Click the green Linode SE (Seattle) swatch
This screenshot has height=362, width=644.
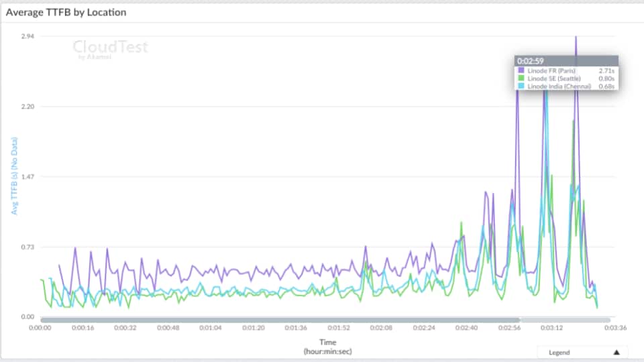pyautogui.click(x=521, y=78)
